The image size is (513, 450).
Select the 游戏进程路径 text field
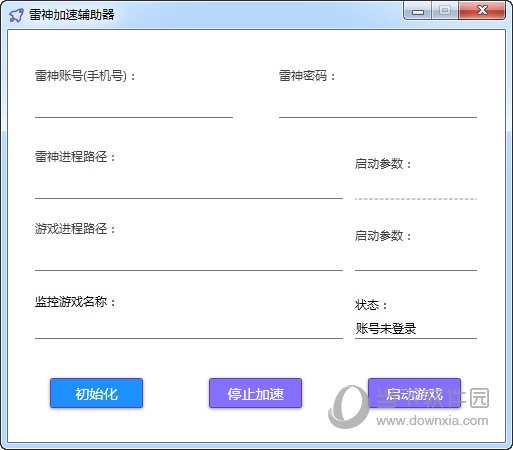coord(189,261)
